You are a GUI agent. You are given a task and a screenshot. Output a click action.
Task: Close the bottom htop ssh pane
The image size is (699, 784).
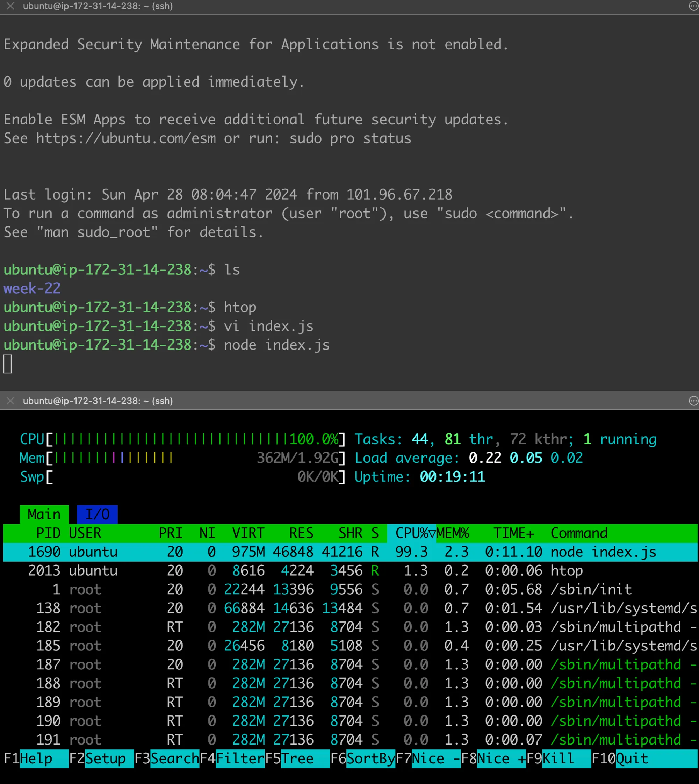(x=10, y=401)
